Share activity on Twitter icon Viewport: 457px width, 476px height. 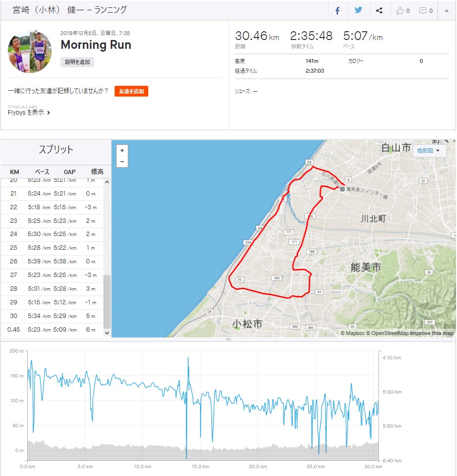coord(358,11)
